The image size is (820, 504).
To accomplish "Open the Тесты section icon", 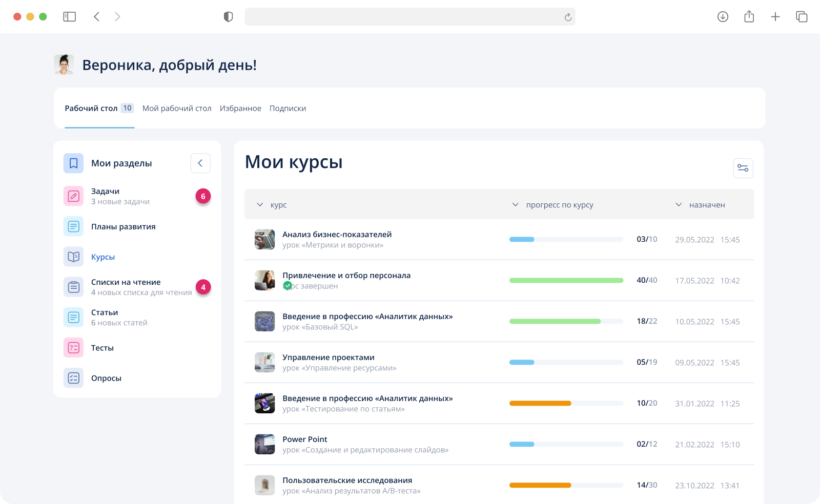I will click(74, 347).
